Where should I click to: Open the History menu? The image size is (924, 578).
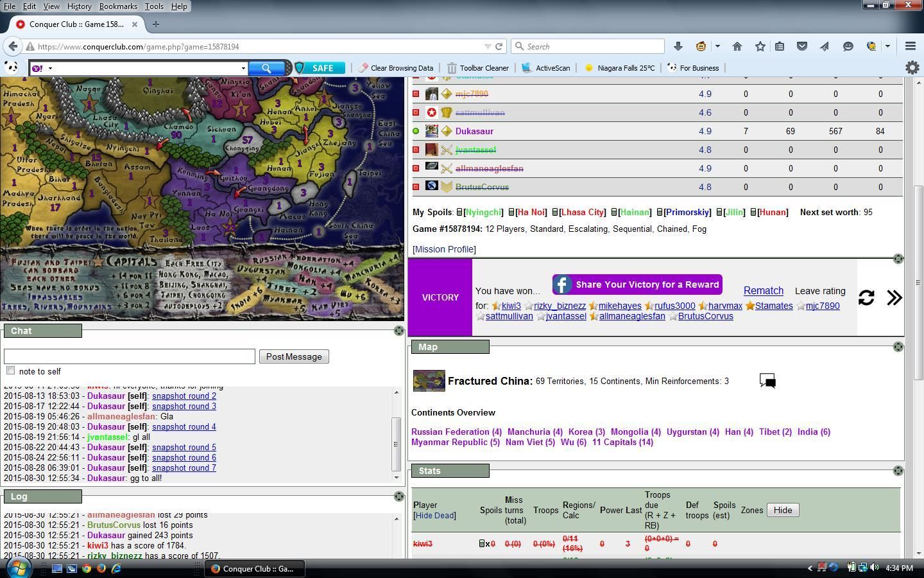click(x=79, y=6)
